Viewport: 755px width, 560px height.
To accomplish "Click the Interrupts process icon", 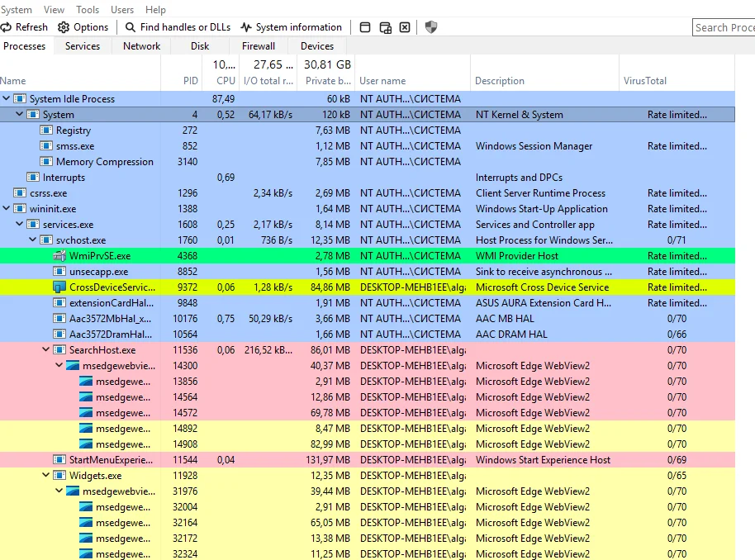I will tap(33, 178).
